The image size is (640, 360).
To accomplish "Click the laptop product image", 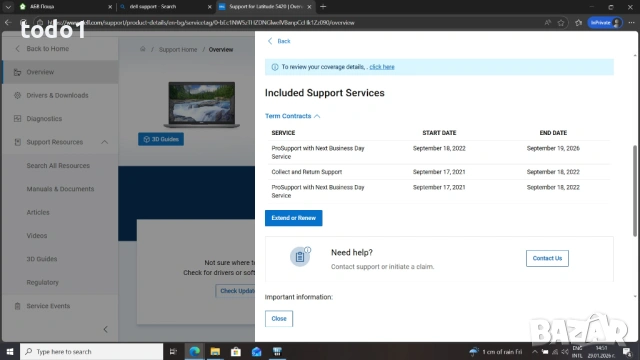I will (201, 104).
